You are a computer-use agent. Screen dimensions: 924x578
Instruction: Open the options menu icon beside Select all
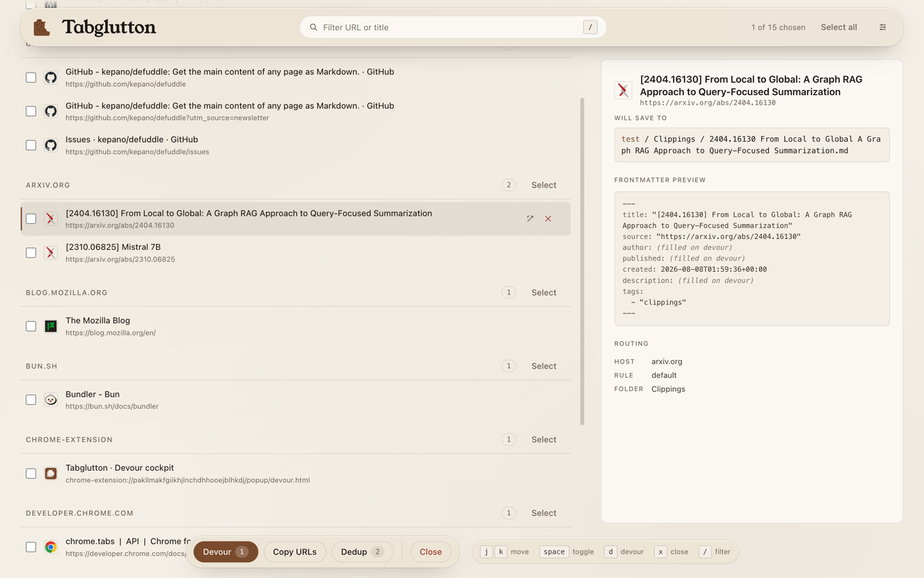click(882, 27)
